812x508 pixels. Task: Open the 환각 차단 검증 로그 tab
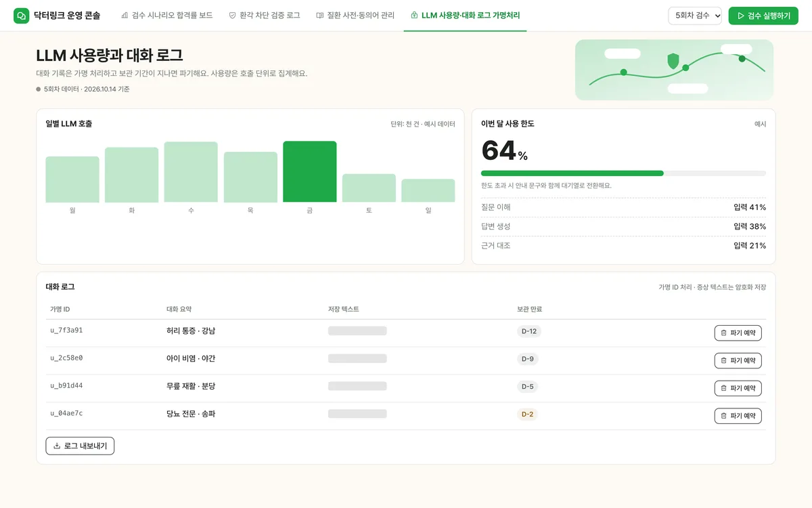tap(265, 16)
